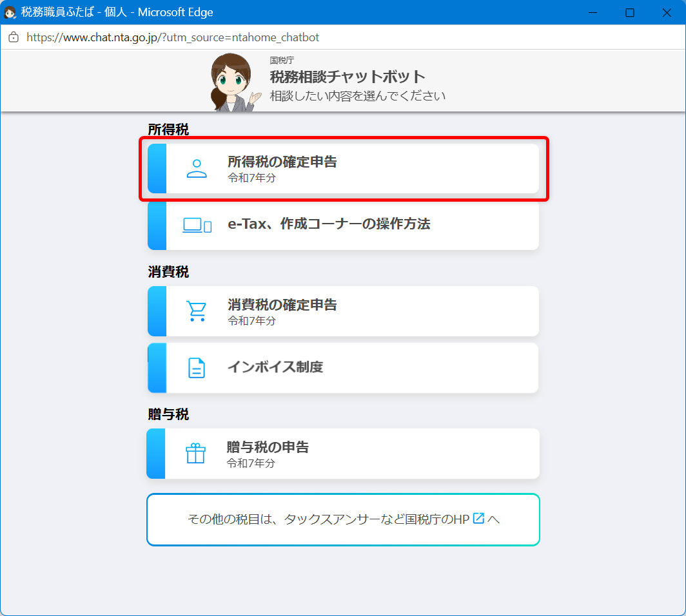This screenshot has height=616, width=686.
Task: Minimize the Microsoft Edge window
Action: [593, 12]
